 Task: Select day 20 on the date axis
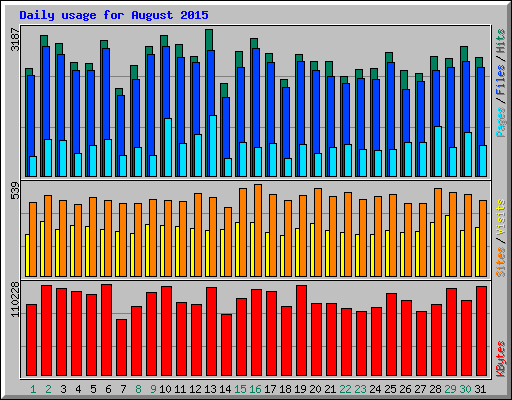point(315,389)
